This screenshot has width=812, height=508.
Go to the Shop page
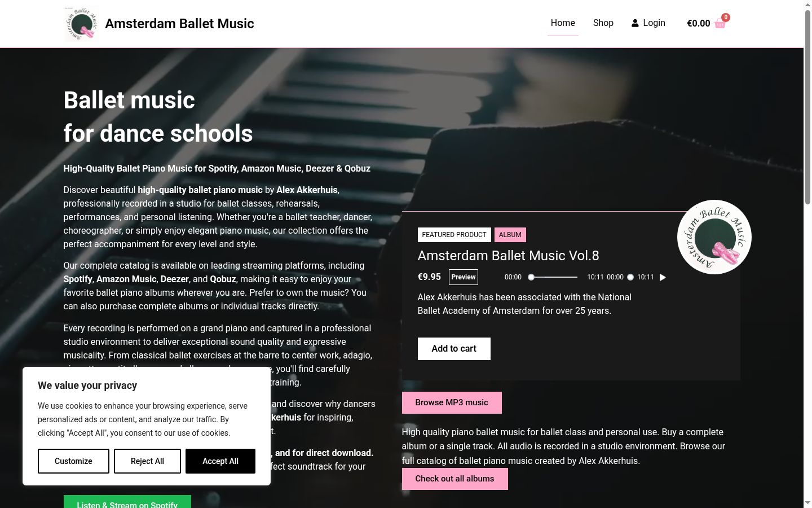pos(603,23)
